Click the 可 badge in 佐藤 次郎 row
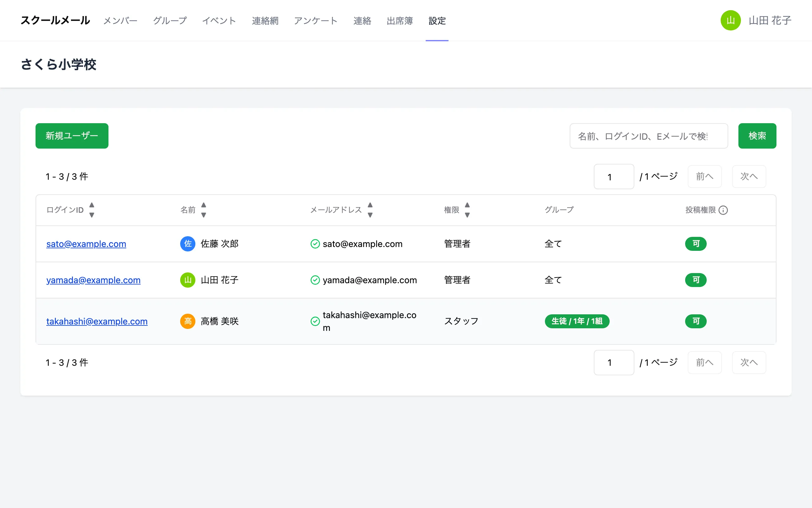This screenshot has height=508, width=812. (696, 244)
